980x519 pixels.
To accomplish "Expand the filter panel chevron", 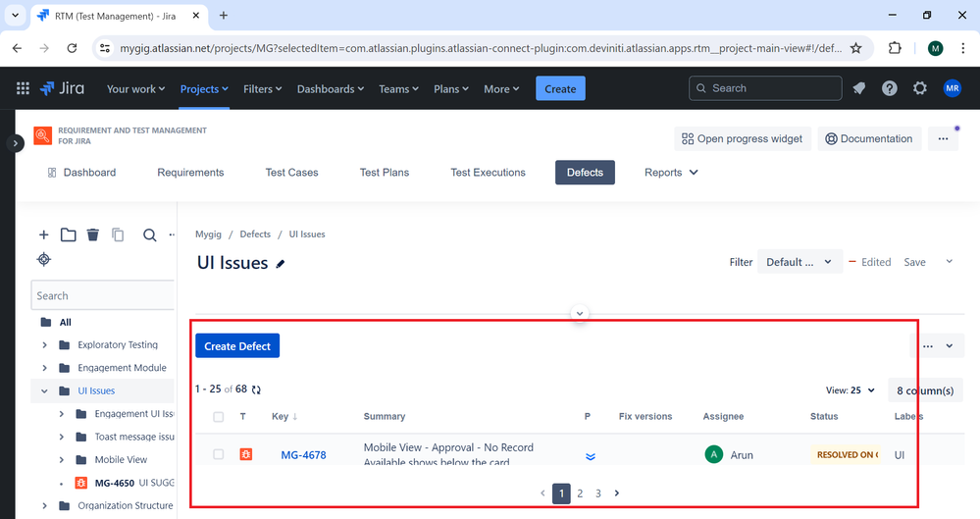I will (x=580, y=313).
